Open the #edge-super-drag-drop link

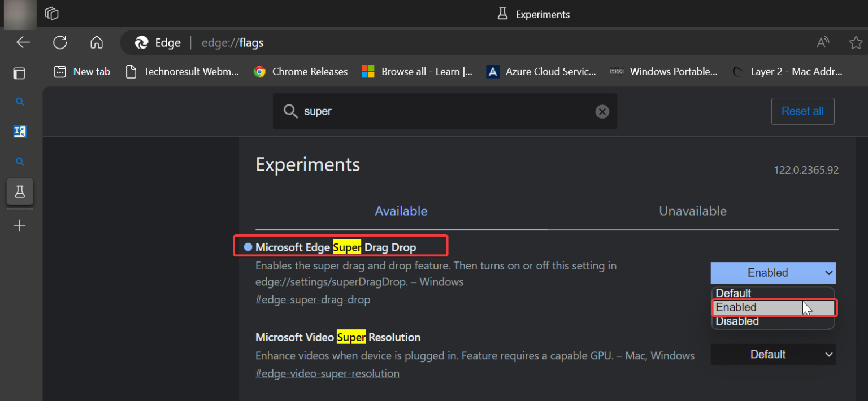(x=313, y=299)
